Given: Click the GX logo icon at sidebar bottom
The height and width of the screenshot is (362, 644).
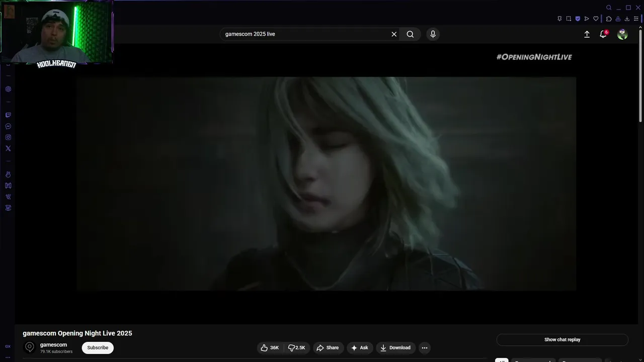Looking at the screenshot, I should pyautogui.click(x=8, y=346).
